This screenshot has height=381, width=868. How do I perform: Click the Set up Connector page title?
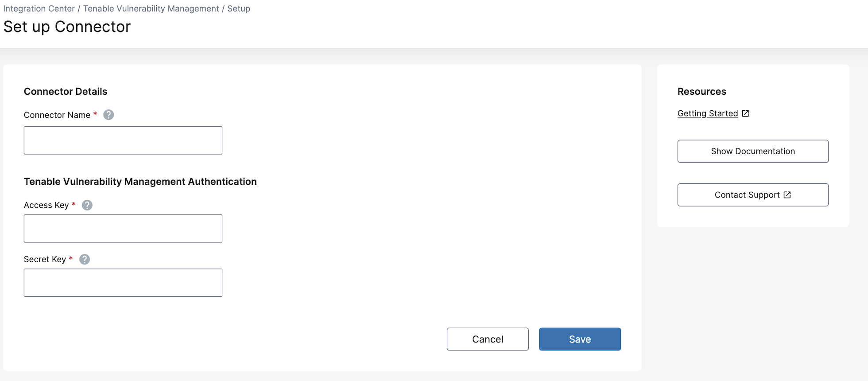tap(67, 27)
